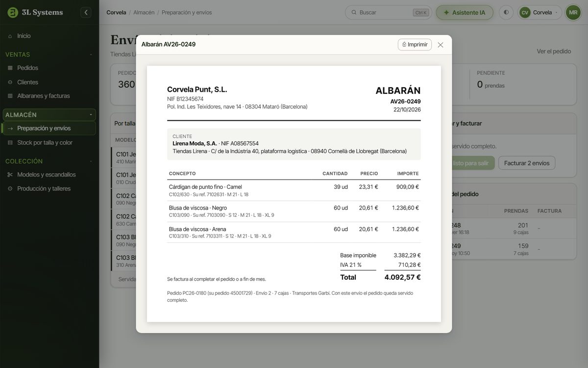Click the 3L Systems logo
The image size is (588, 368).
(35, 12)
